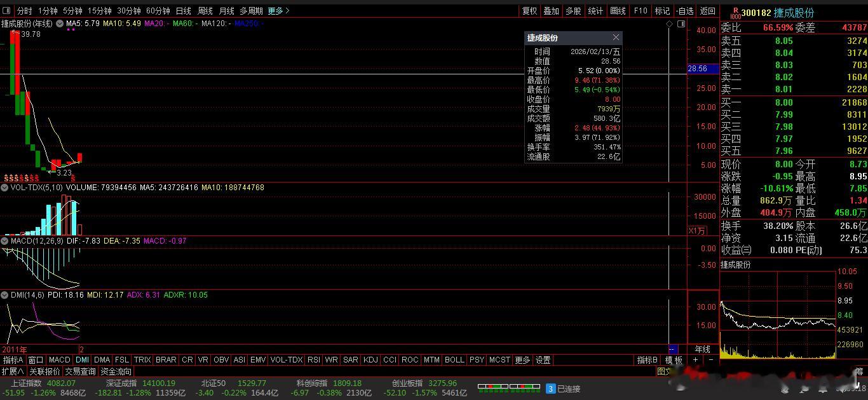Click the red-green market breadth indicator

click(508, 387)
